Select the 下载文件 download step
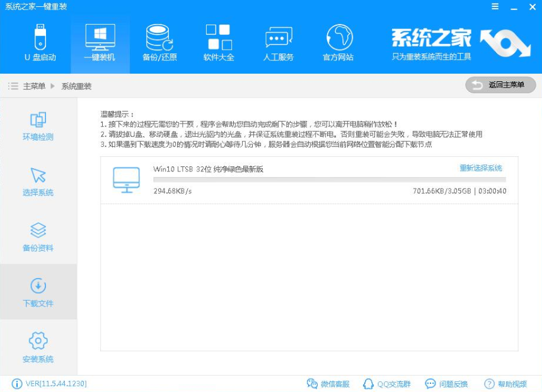542x392 pixels. [x=38, y=292]
